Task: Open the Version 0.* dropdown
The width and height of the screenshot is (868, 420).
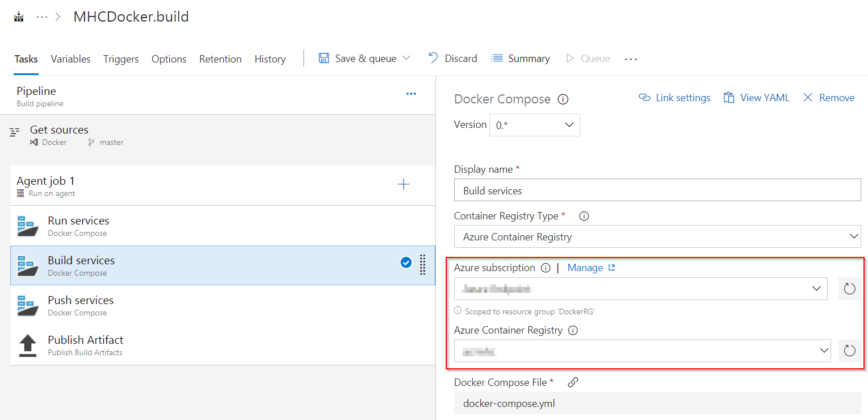Action: tap(535, 125)
